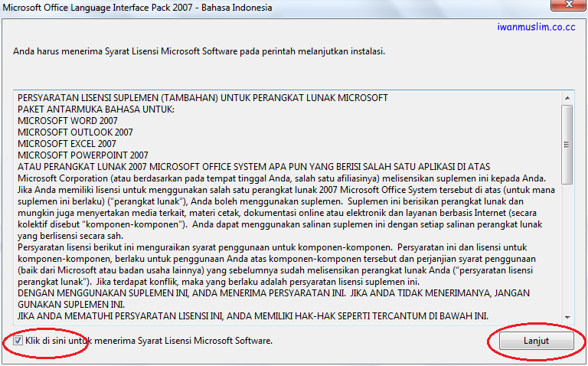Close the Language Interface Pack dialog
588x366 pixels.
(569, 5)
